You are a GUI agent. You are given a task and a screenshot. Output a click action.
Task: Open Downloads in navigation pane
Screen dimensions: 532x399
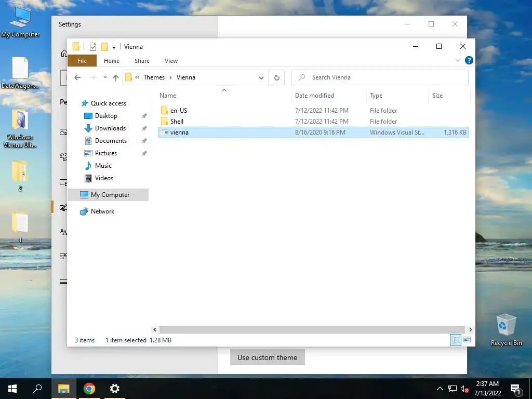(x=110, y=128)
